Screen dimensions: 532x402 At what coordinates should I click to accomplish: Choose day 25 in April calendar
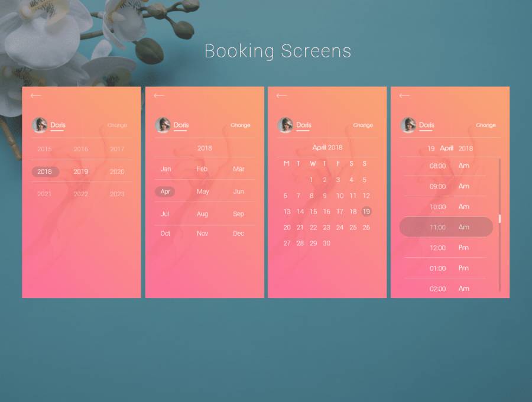(x=353, y=228)
